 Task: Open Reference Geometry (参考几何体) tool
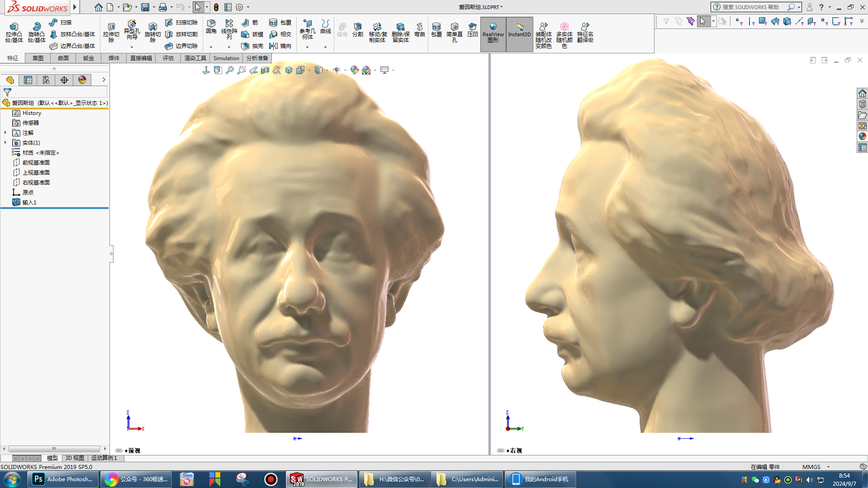(x=307, y=30)
